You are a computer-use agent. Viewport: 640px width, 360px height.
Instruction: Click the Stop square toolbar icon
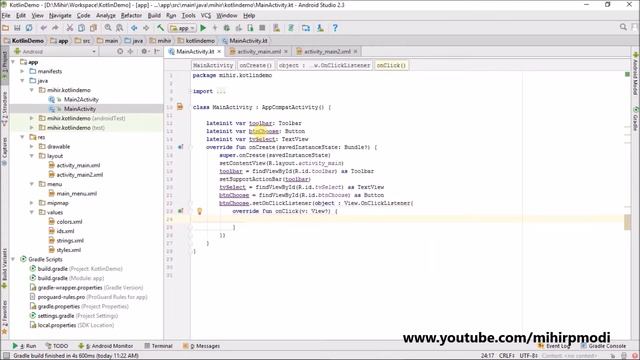pyautogui.click(x=262, y=28)
